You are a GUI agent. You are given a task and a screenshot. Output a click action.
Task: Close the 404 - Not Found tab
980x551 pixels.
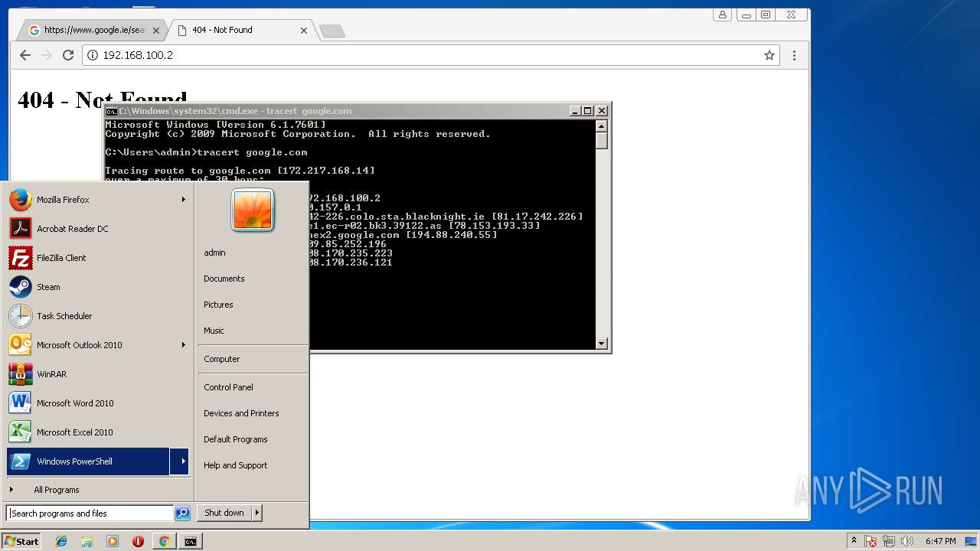(x=303, y=31)
